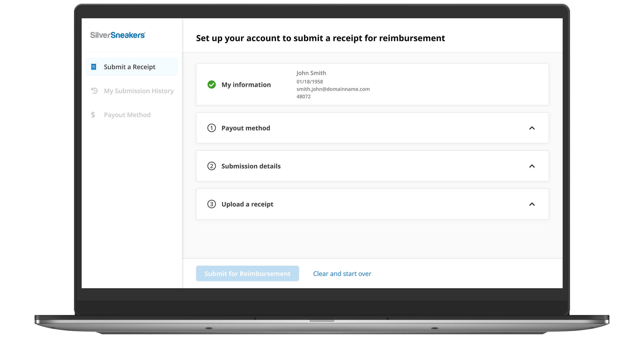
Task: Select the Submission details heading
Action: pos(251,166)
